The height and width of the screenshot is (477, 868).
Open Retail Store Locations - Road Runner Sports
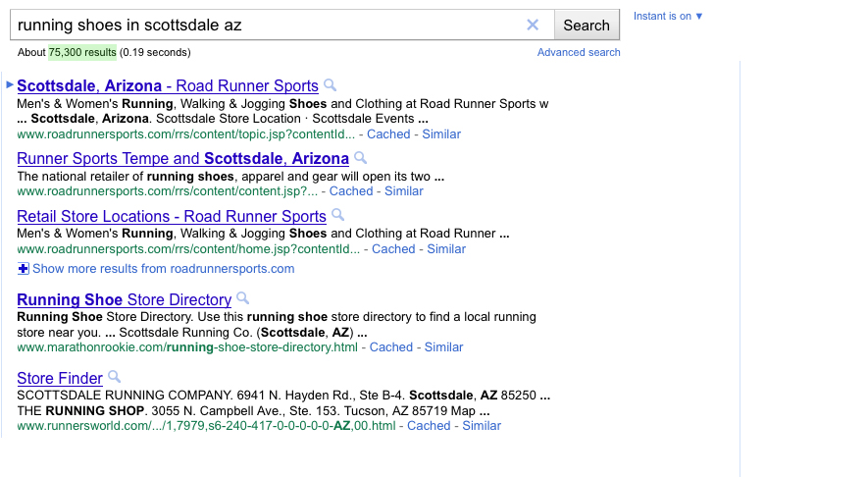(172, 216)
